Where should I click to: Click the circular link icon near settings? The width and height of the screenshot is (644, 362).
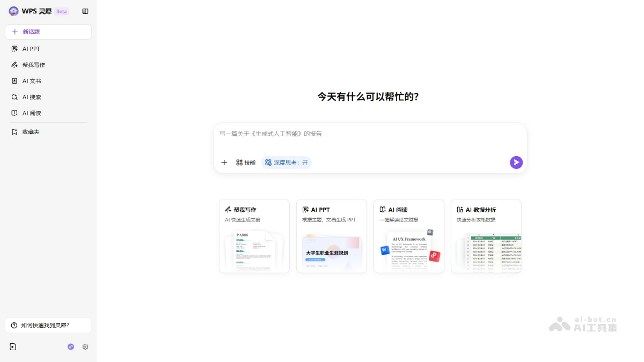pyautogui.click(x=70, y=347)
